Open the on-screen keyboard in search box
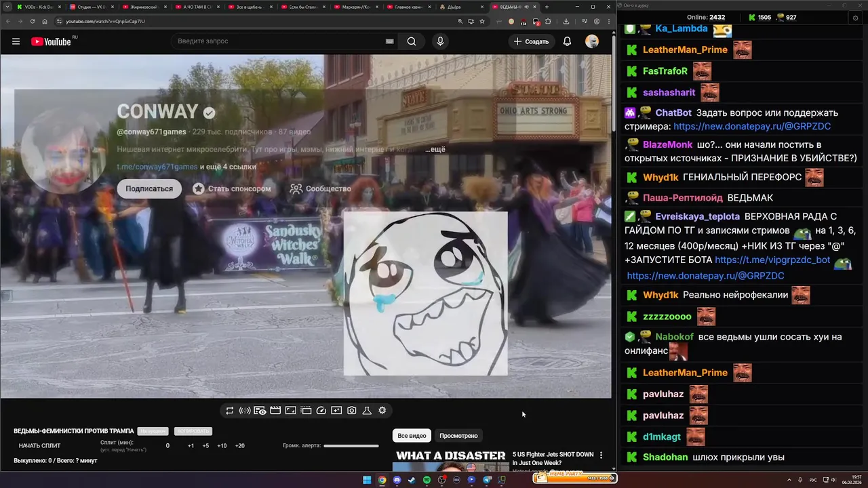868x488 pixels. (x=390, y=41)
